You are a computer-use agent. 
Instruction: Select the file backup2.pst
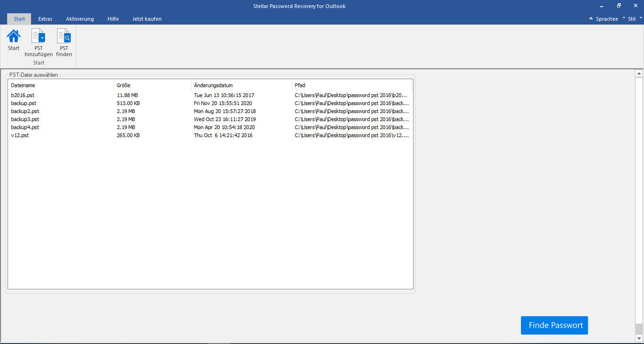click(x=25, y=111)
